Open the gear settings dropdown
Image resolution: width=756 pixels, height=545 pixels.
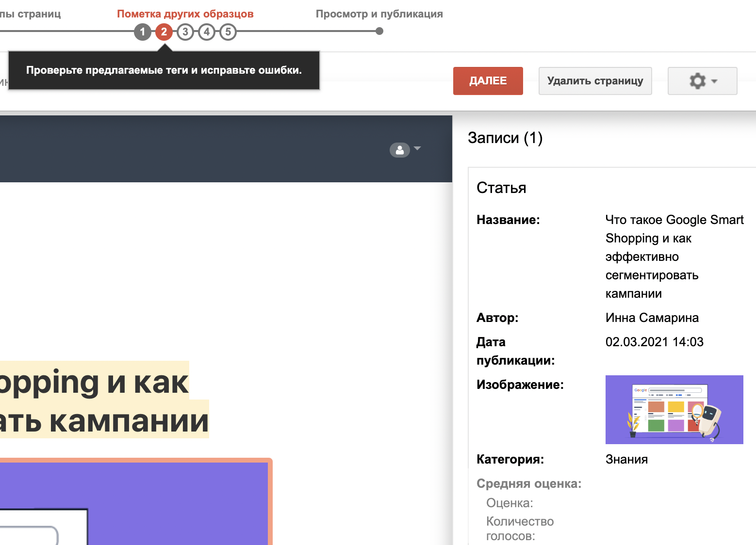pos(702,81)
